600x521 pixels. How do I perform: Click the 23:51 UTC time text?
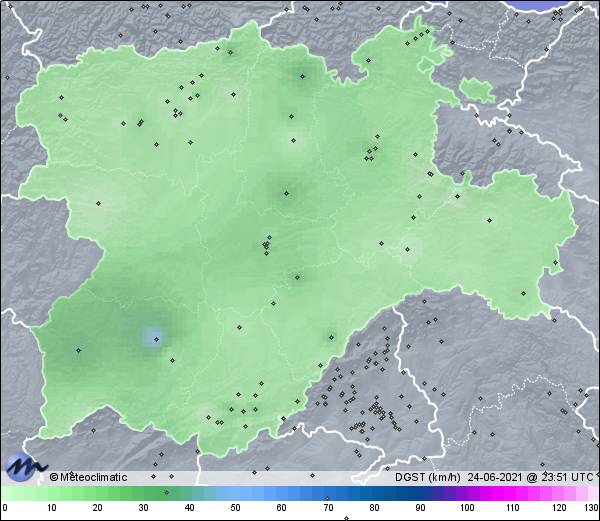point(567,477)
